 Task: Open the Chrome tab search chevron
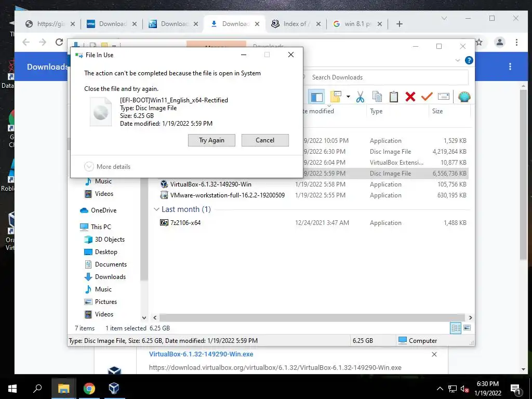coord(444,18)
